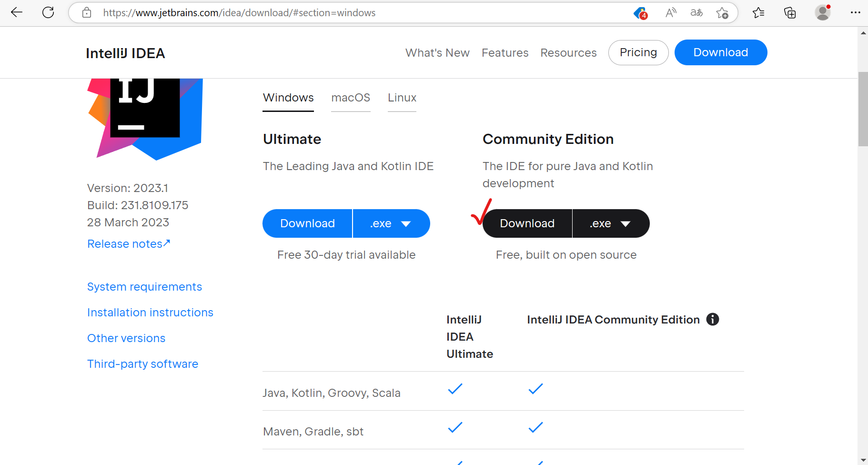Click the IntelliJ IDEA logo image

pos(145,119)
